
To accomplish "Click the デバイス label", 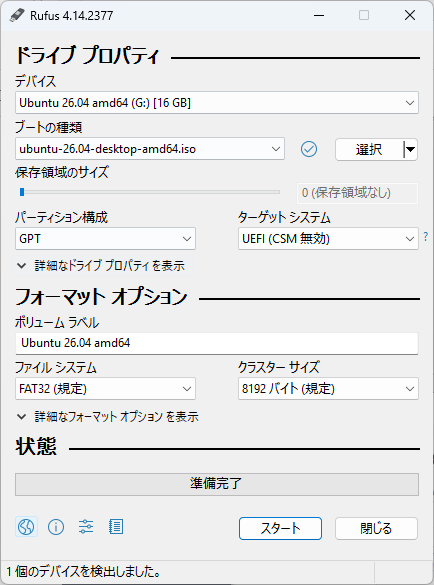I will (35, 81).
